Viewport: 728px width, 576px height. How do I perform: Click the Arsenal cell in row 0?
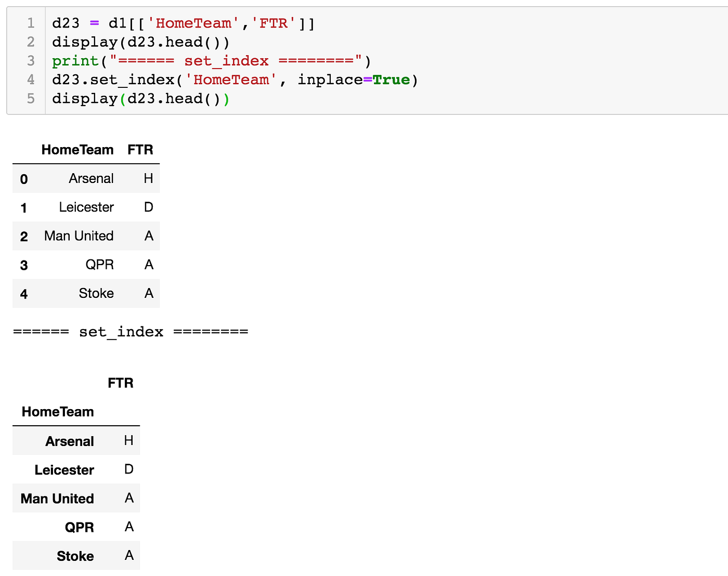(x=91, y=178)
